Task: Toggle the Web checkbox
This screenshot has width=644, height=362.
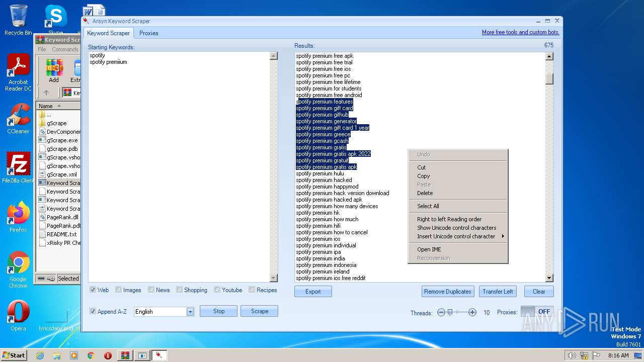Action: point(93,290)
